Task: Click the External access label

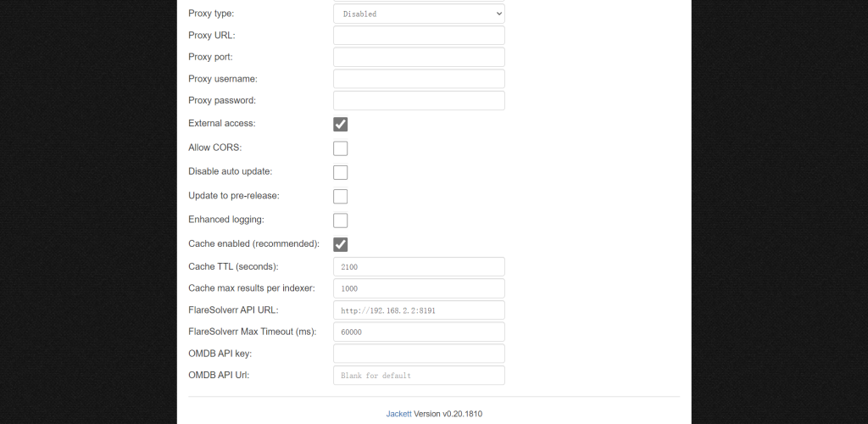Action: (x=221, y=124)
